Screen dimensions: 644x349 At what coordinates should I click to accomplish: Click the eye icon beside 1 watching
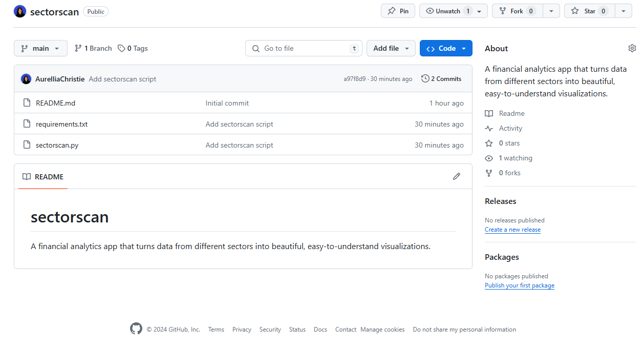point(489,158)
